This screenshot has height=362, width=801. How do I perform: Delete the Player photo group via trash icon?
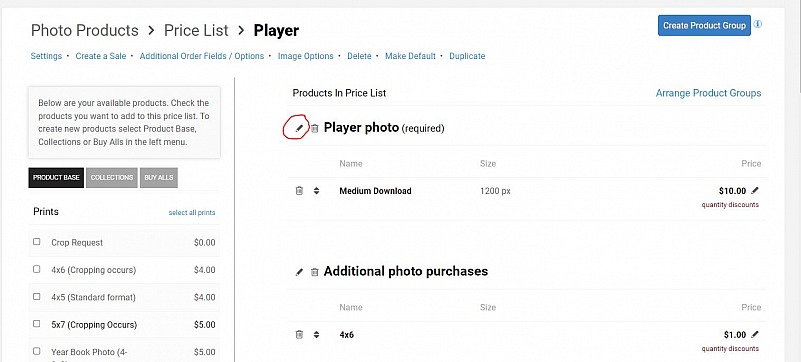[315, 129]
